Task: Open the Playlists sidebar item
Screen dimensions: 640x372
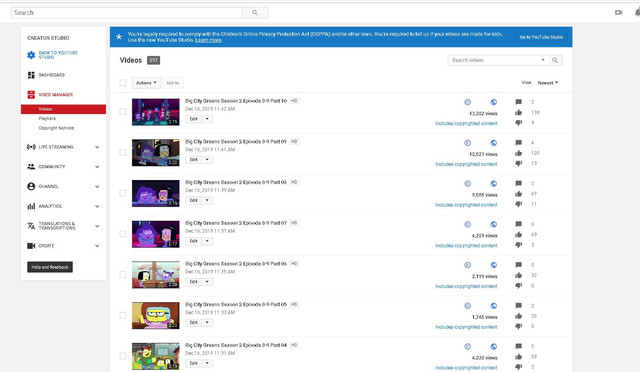Action: point(47,118)
